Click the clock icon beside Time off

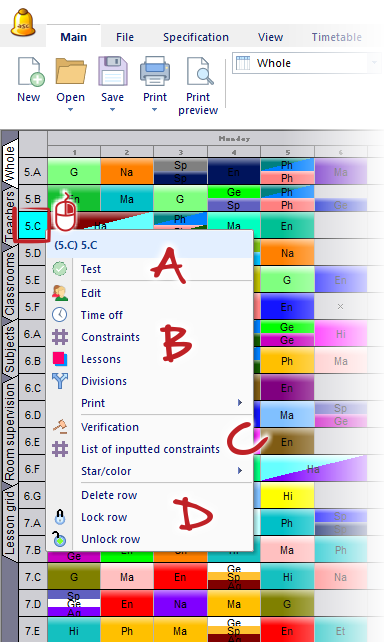click(60, 314)
